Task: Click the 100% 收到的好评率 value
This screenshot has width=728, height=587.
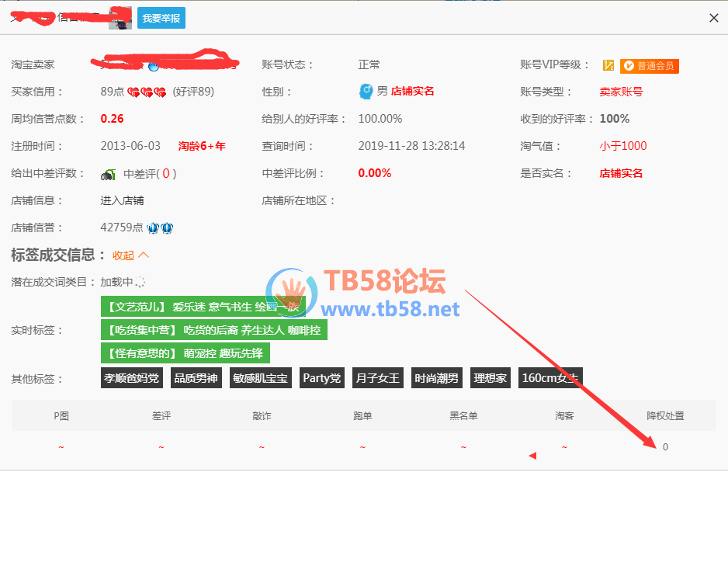Action: [614, 119]
